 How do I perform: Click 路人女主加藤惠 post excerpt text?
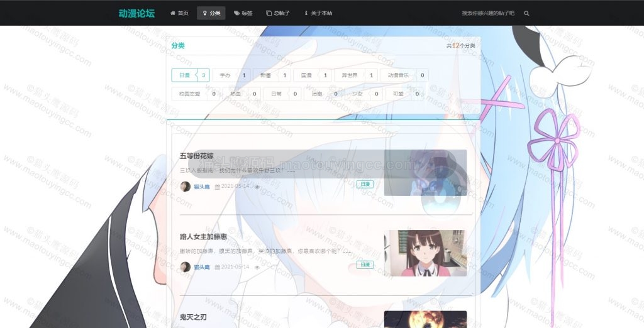265,251
